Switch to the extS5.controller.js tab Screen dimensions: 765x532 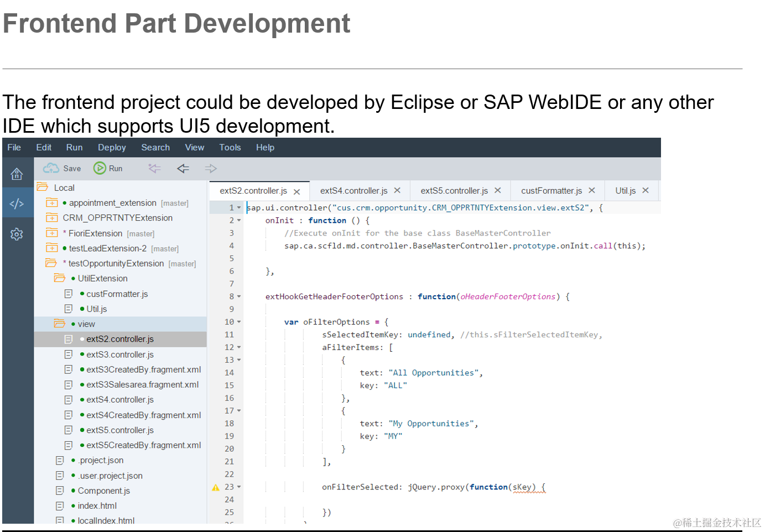pos(454,190)
